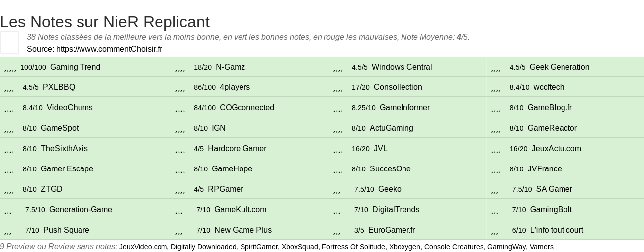Select Digitally Downloaded in unrated list
The width and height of the screenshot is (644, 252).
tap(204, 247)
